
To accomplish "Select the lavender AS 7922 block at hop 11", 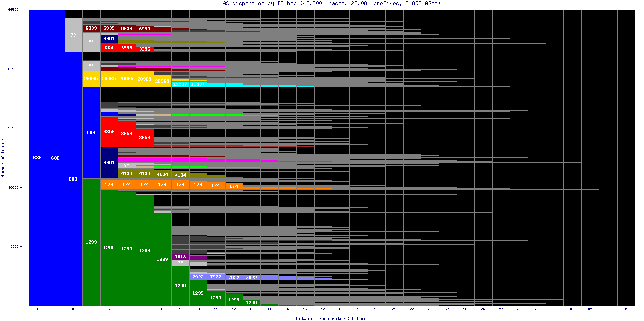I will pyautogui.click(x=216, y=277).
